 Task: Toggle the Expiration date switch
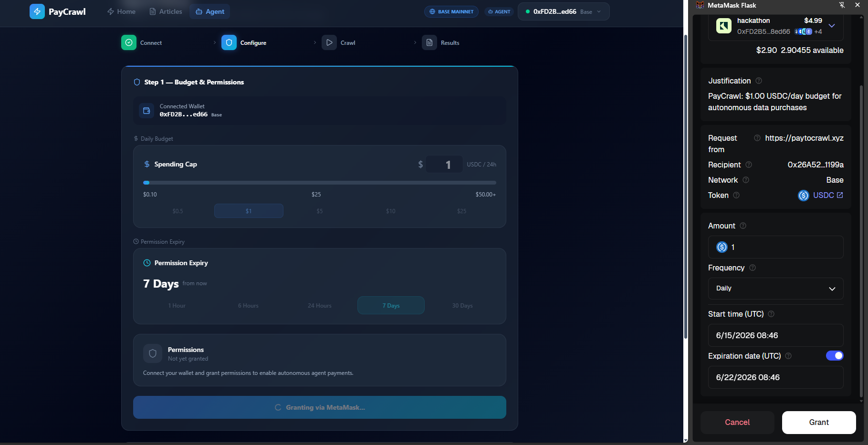click(x=835, y=356)
